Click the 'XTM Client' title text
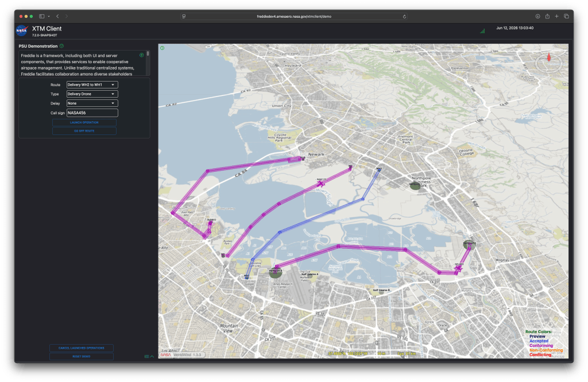Screen dimensions: 588x382 [x=47, y=29]
